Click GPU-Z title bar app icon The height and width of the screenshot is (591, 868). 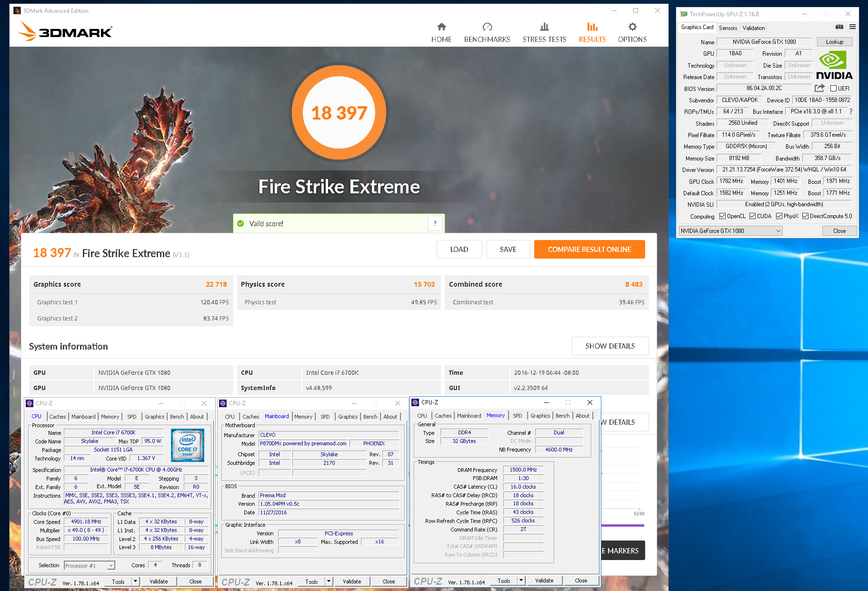pyautogui.click(x=684, y=14)
